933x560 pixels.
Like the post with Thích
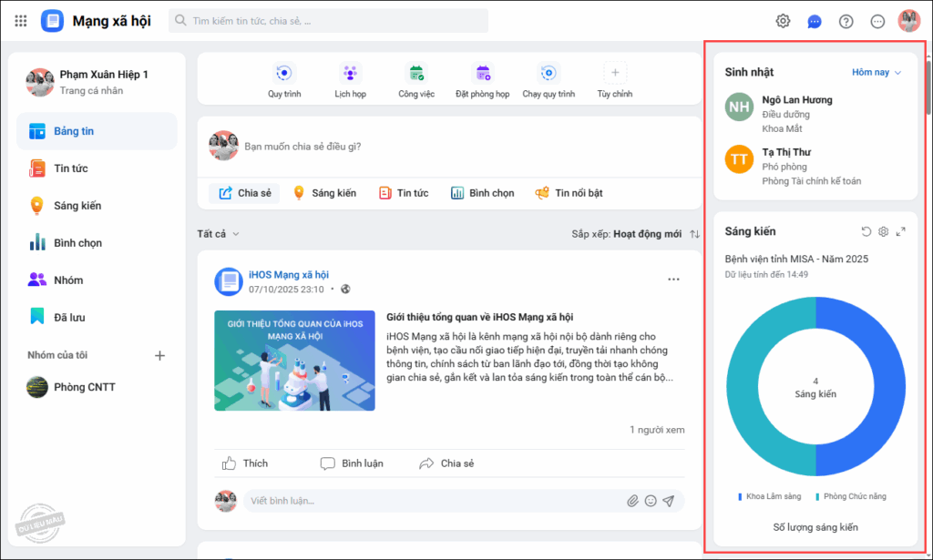244,463
